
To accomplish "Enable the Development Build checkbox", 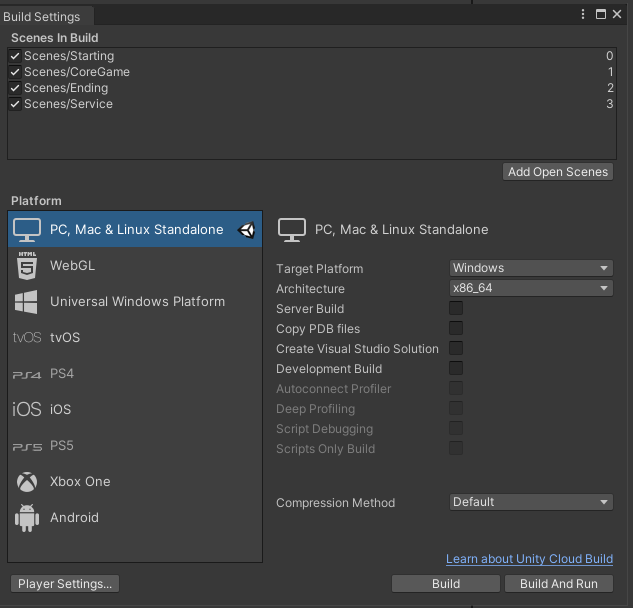I will 456,368.
